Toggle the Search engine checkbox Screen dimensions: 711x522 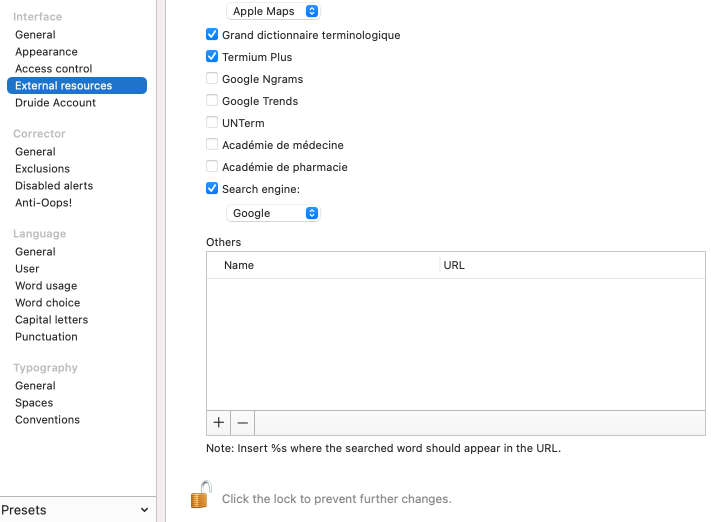[x=212, y=189]
